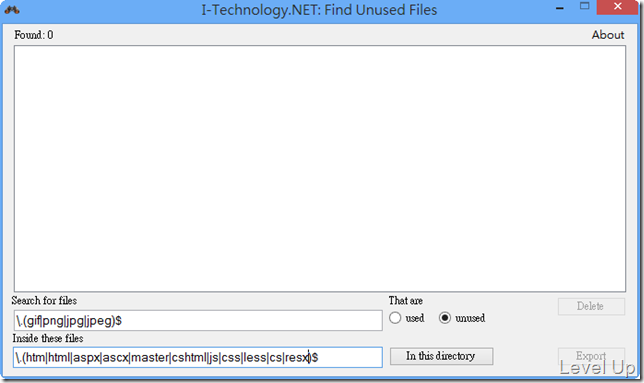Click the "In this directory" button
This screenshot has width=644, height=383.
click(442, 356)
